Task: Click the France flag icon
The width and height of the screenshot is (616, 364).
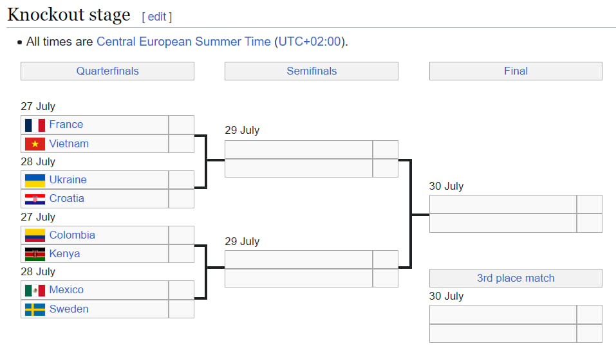Action: pos(35,125)
